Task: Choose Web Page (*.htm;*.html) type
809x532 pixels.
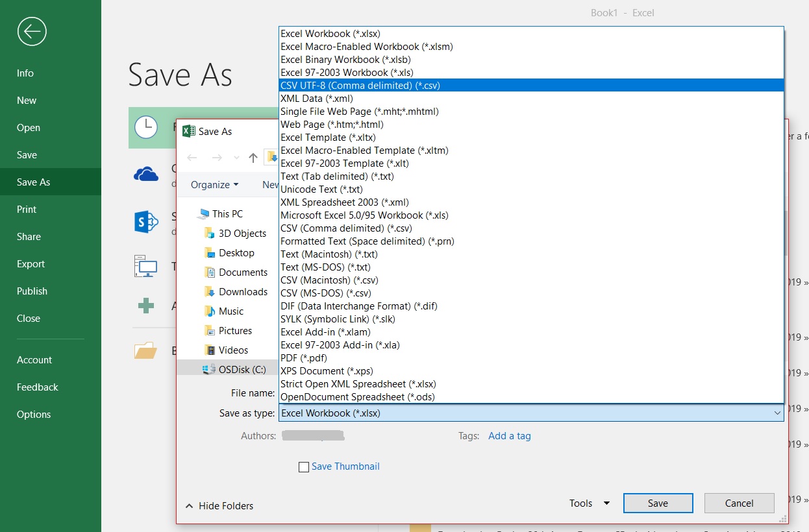Action: (531, 124)
